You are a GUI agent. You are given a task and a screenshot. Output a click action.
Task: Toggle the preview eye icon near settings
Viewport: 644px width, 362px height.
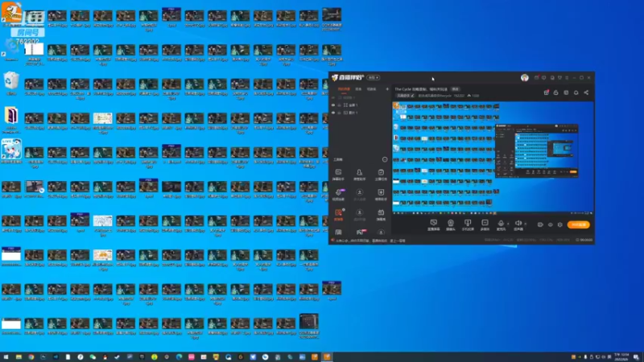pyautogui.click(x=551, y=225)
